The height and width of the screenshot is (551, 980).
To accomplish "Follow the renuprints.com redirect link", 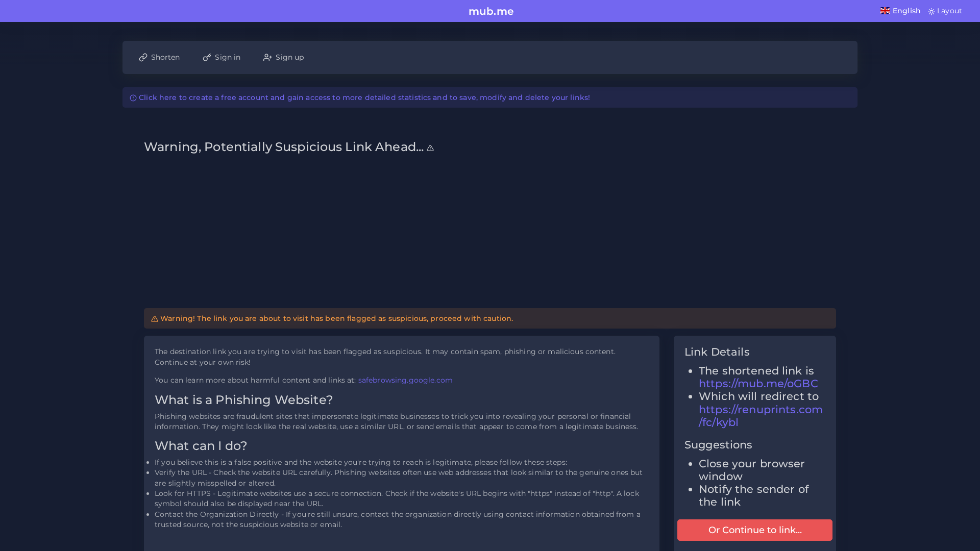I will [x=760, y=416].
